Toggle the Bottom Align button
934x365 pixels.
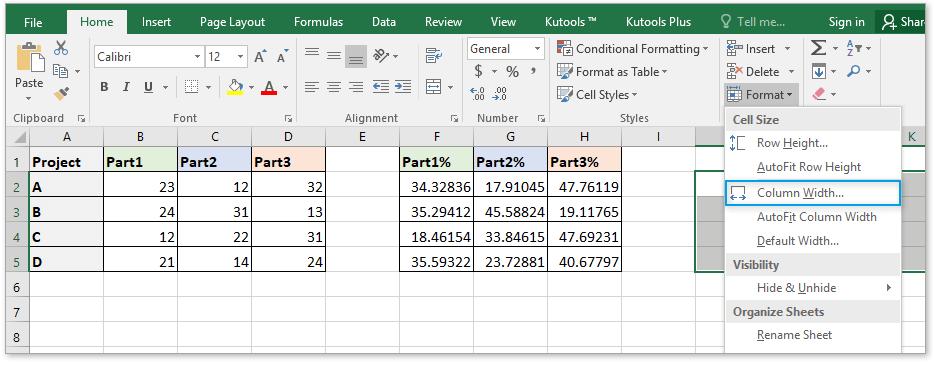(356, 57)
